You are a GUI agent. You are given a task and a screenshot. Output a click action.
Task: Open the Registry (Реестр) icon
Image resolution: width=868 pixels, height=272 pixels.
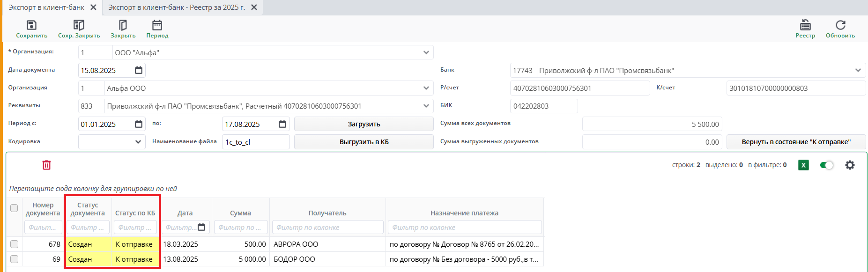[805, 25]
